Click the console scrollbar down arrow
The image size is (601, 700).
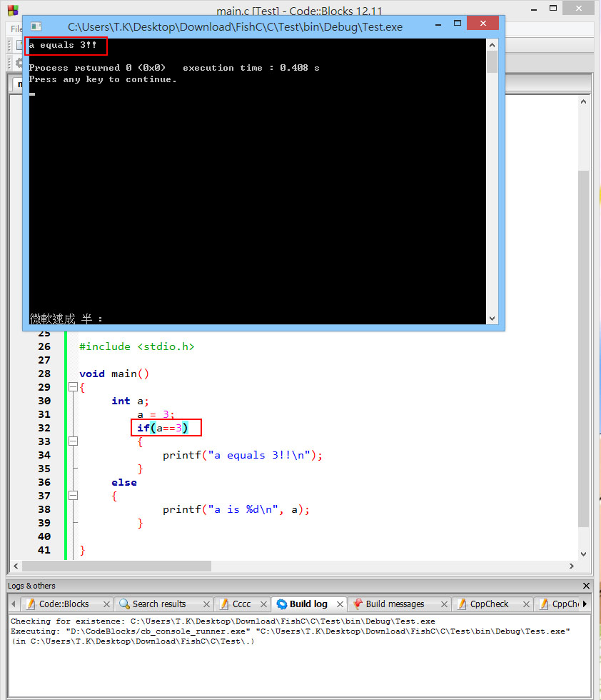pos(492,319)
